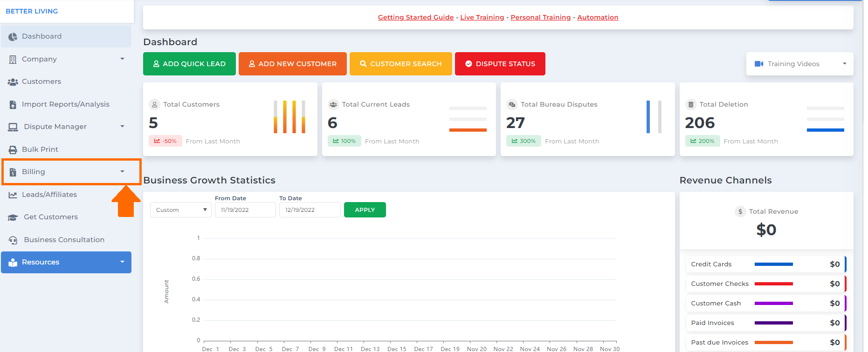Open the Business Consultation menu item
The image size is (868, 352).
coord(66,240)
